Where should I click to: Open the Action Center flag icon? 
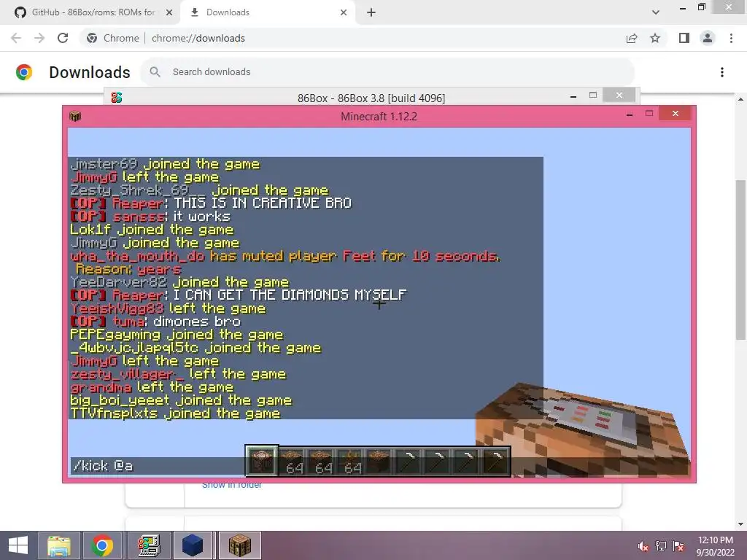pyautogui.click(x=678, y=546)
